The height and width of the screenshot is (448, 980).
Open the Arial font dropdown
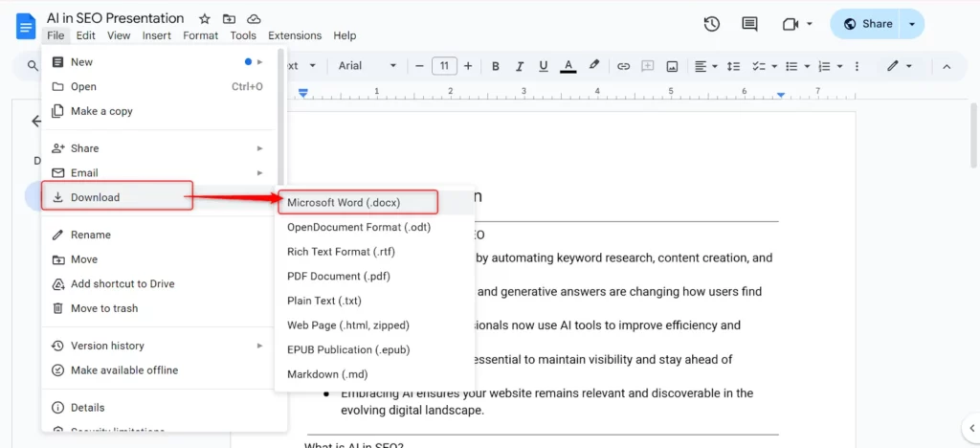click(x=367, y=66)
